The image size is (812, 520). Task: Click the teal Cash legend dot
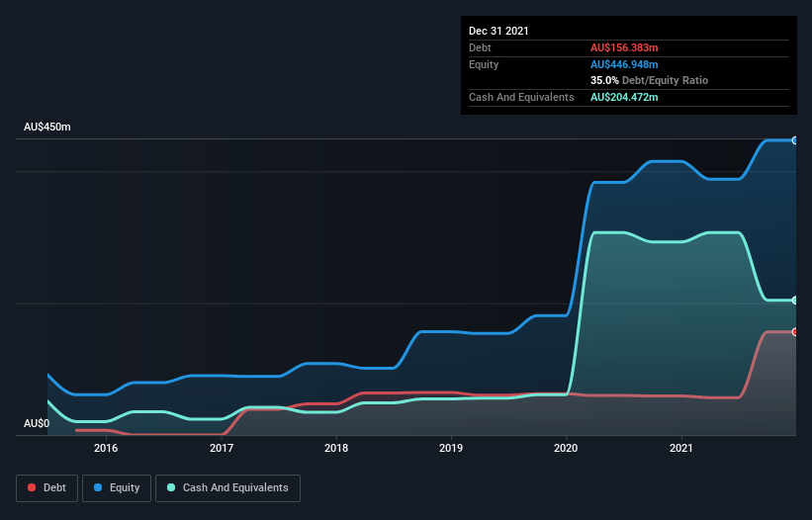tap(171, 487)
